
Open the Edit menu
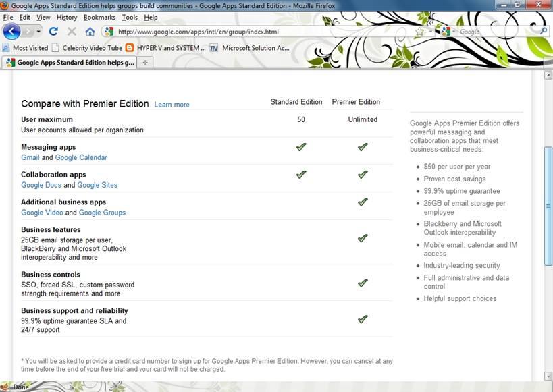click(25, 18)
